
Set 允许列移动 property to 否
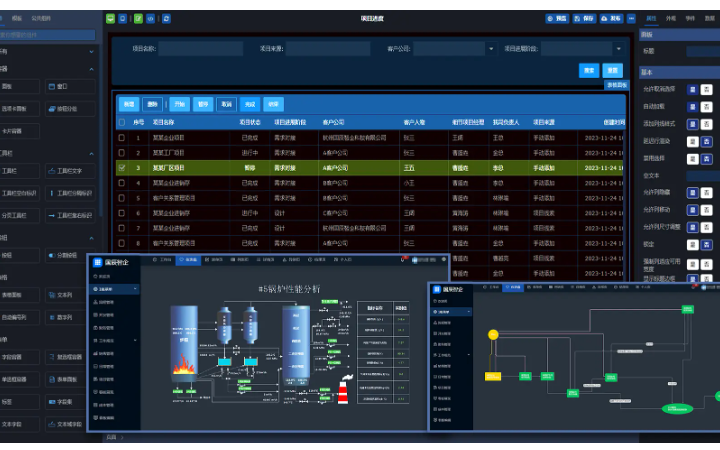(x=707, y=210)
